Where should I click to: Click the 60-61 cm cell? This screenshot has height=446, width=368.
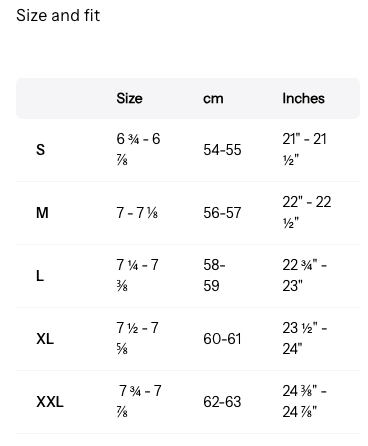[x=222, y=339]
